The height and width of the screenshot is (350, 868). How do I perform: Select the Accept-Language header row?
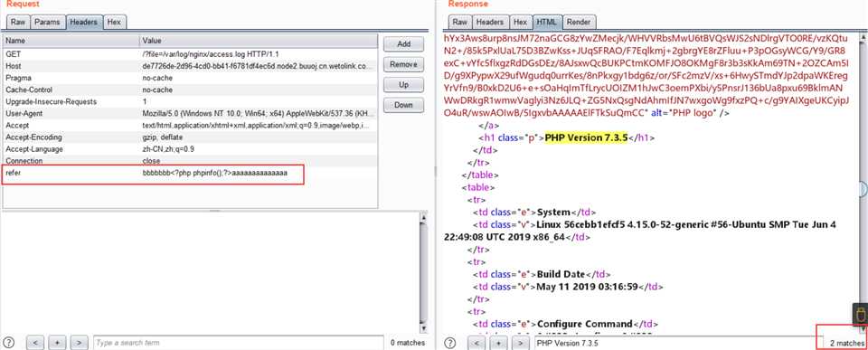[191, 149]
